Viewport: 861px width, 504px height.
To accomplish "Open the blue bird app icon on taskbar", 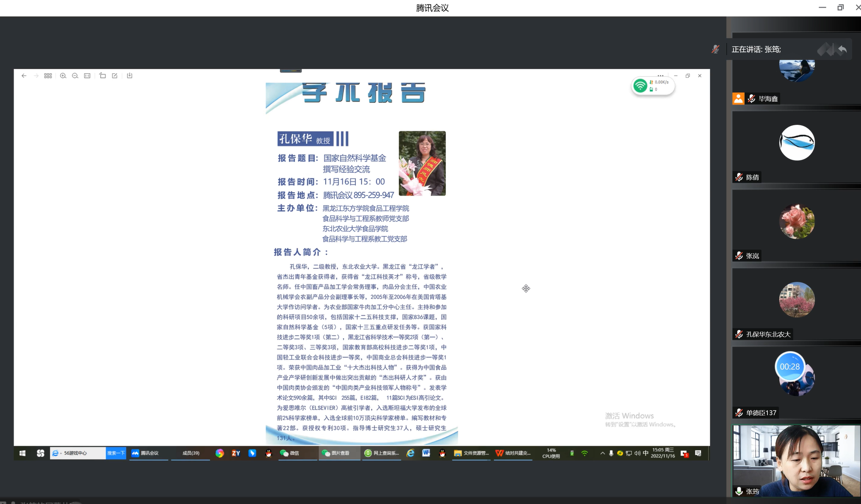I will tap(252, 453).
